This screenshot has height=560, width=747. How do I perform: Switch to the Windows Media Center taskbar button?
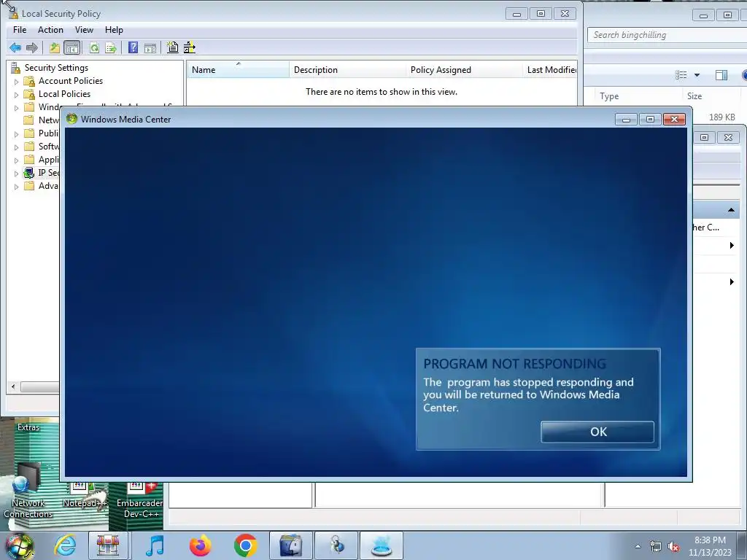click(382, 545)
